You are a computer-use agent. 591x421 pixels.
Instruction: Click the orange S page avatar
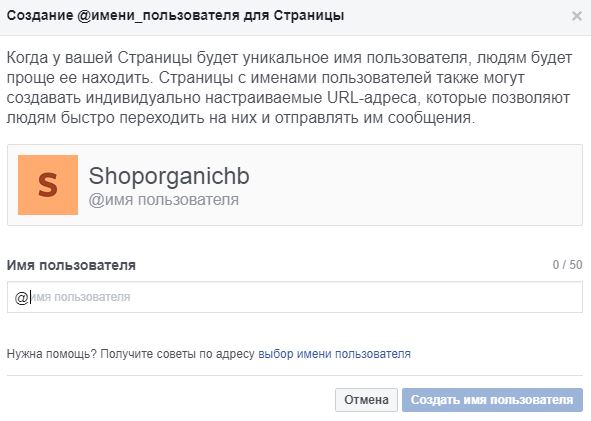[x=48, y=185]
